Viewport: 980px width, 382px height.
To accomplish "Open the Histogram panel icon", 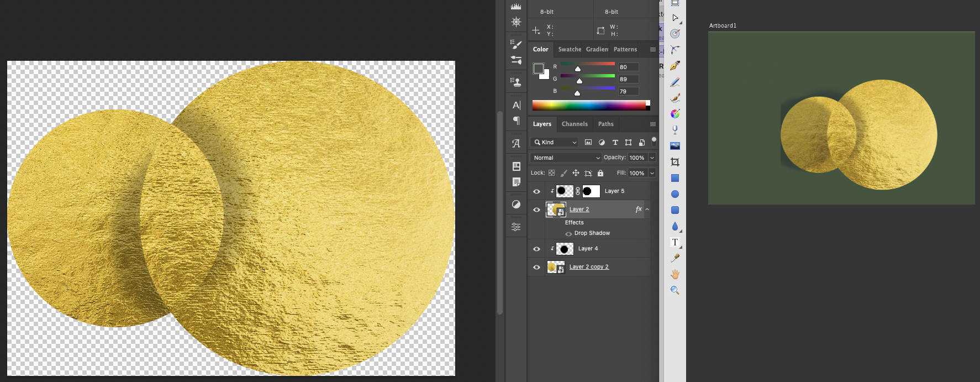I will click(516, 6).
